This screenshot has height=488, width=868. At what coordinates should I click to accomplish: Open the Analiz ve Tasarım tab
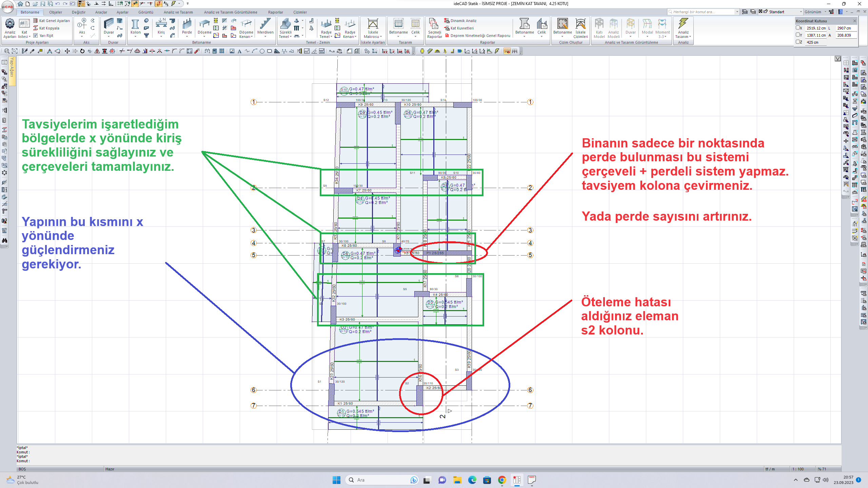coord(178,12)
